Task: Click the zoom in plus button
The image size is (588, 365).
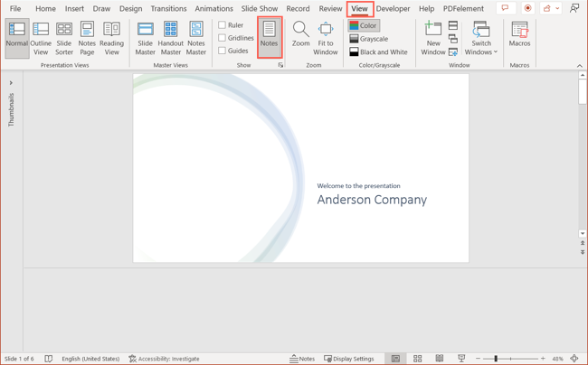Action: 543,359
